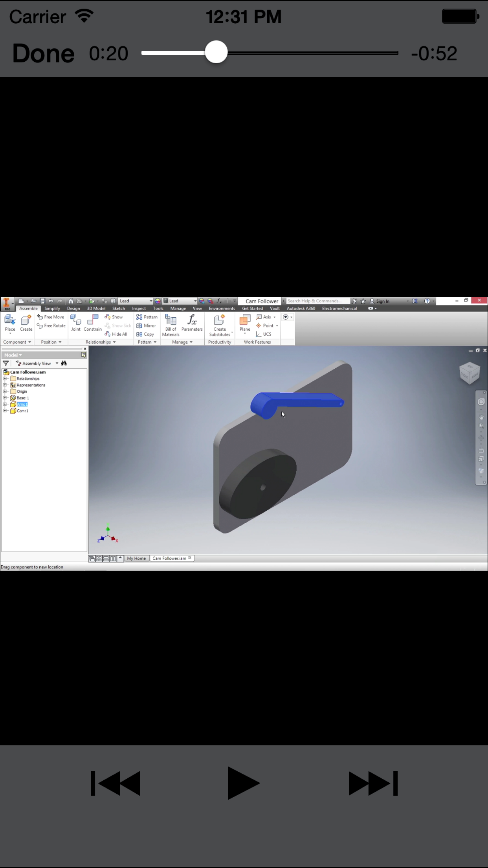Click the Home icon in quick access toolbar
Image resolution: width=488 pixels, height=868 pixels.
point(71,301)
